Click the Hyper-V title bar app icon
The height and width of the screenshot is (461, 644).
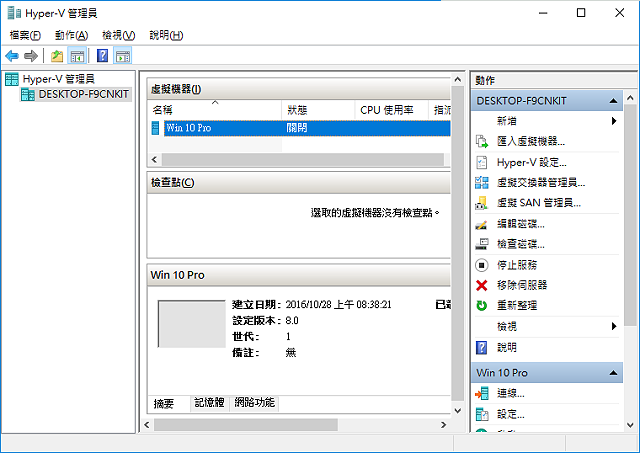14,13
